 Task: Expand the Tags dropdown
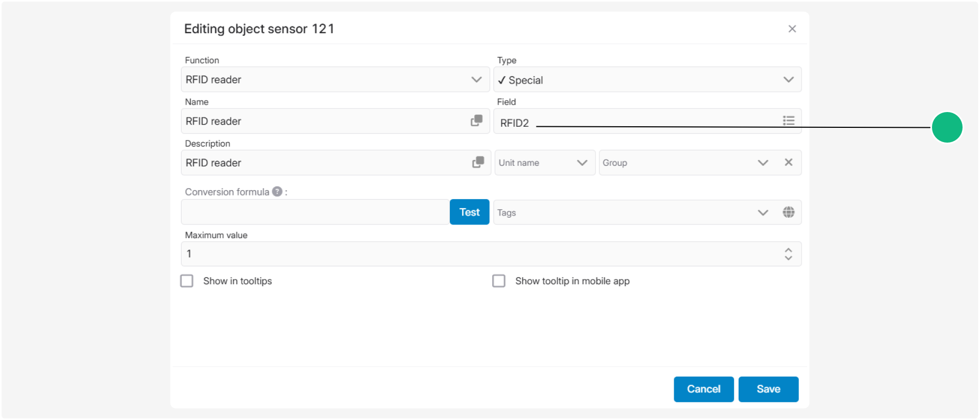(x=763, y=212)
